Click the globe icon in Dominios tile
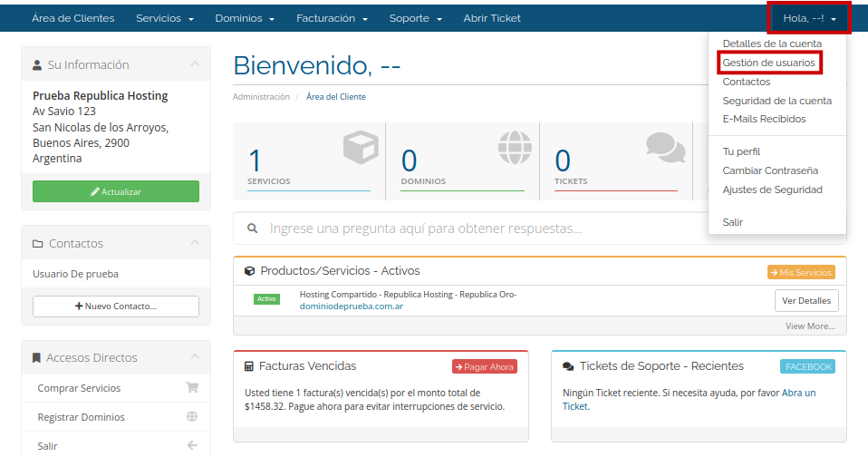The height and width of the screenshot is (457, 868). tap(515, 147)
